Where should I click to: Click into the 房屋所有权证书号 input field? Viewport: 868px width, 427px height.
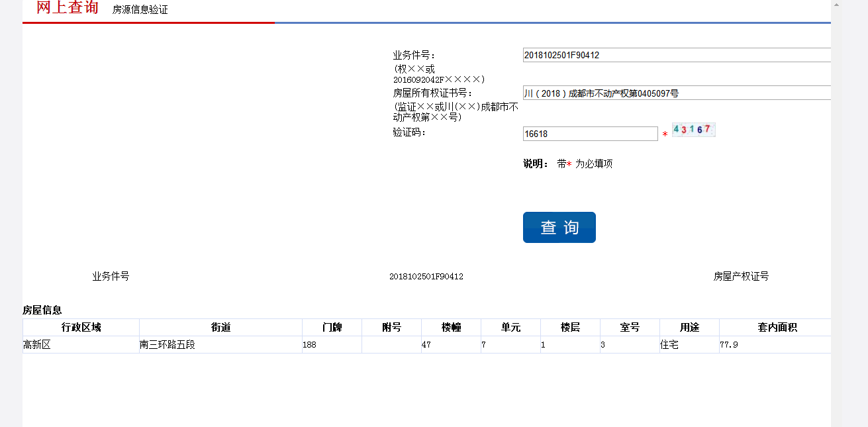click(675, 93)
